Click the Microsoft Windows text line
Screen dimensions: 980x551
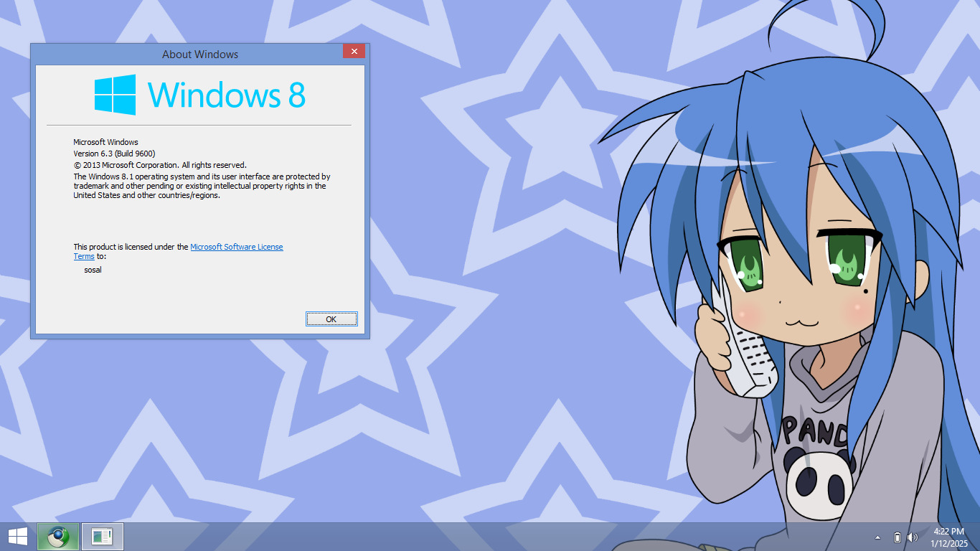pyautogui.click(x=105, y=142)
